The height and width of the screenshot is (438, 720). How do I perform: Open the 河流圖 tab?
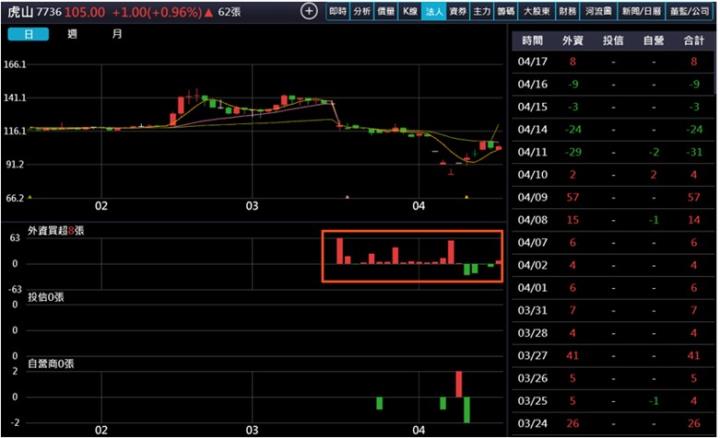pos(598,11)
